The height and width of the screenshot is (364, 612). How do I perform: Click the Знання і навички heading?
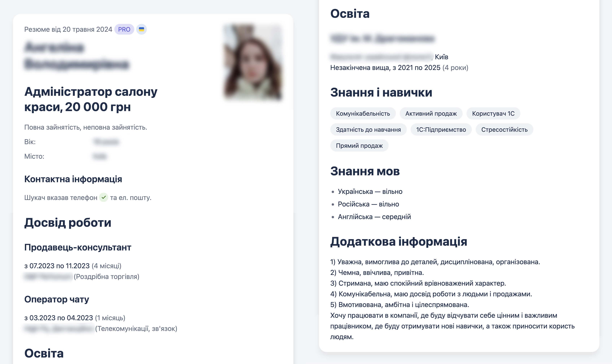pyautogui.click(x=381, y=93)
